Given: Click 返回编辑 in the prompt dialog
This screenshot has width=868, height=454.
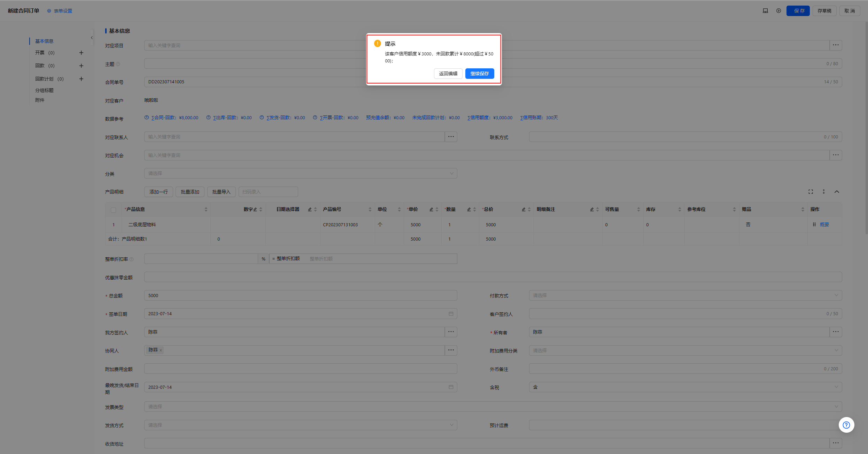Looking at the screenshot, I should (x=448, y=74).
